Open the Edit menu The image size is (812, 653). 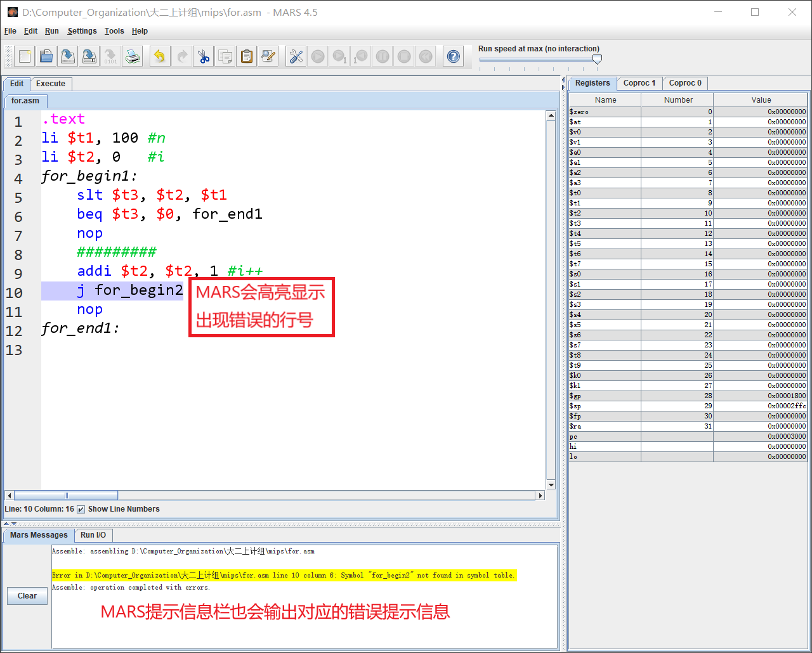coord(30,31)
